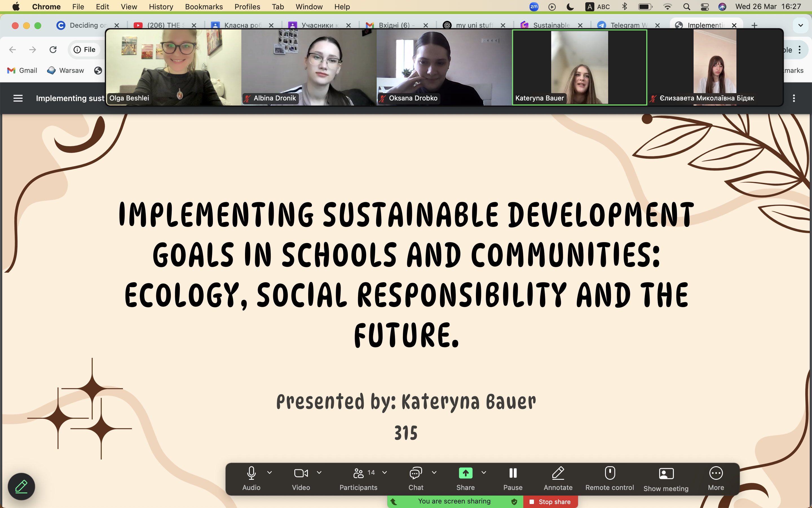Select Olga Beshlei's video thumbnail
812x508 pixels.
point(174,67)
